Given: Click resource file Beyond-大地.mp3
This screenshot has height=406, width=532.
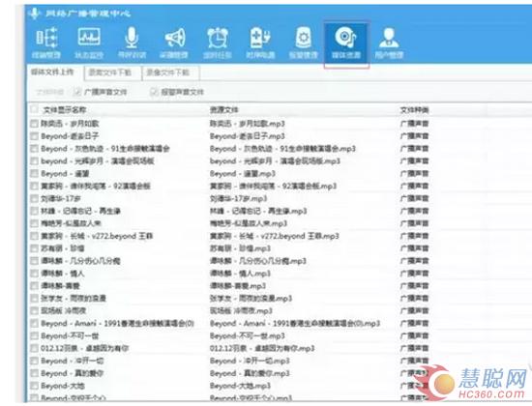Looking at the screenshot, I should point(240,386).
